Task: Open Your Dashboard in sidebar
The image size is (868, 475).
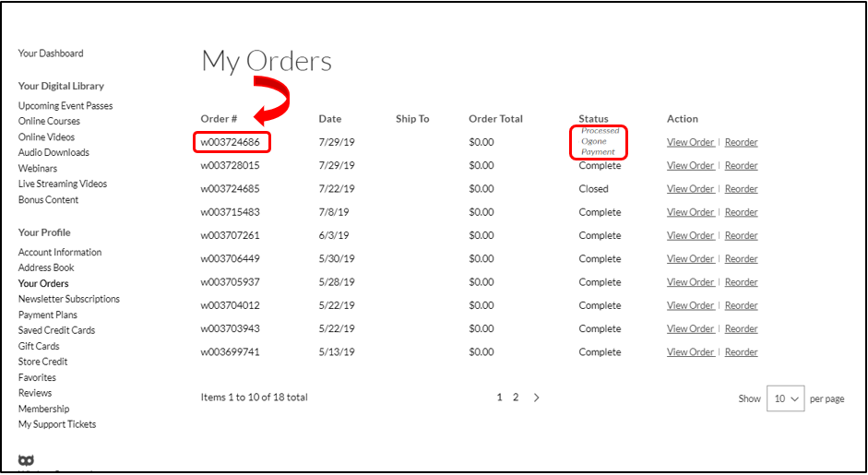Action: tap(51, 53)
